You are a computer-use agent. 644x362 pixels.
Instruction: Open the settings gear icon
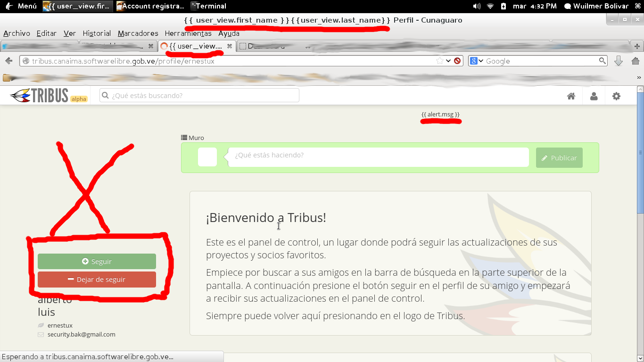[616, 96]
